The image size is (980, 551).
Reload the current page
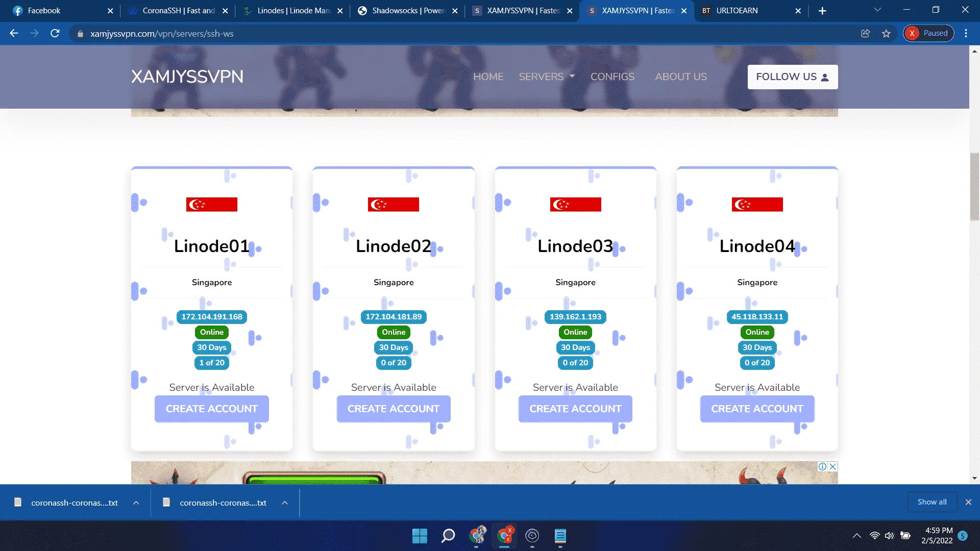(55, 34)
